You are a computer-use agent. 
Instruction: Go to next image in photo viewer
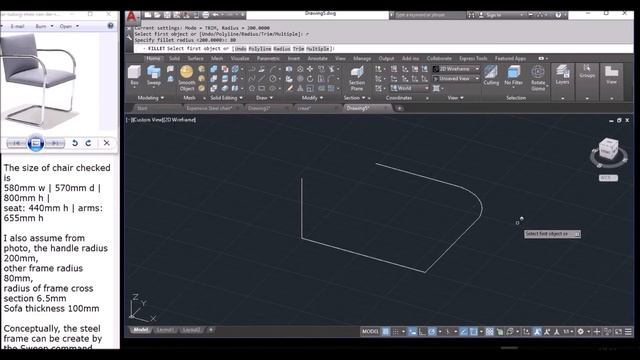[x=54, y=143]
